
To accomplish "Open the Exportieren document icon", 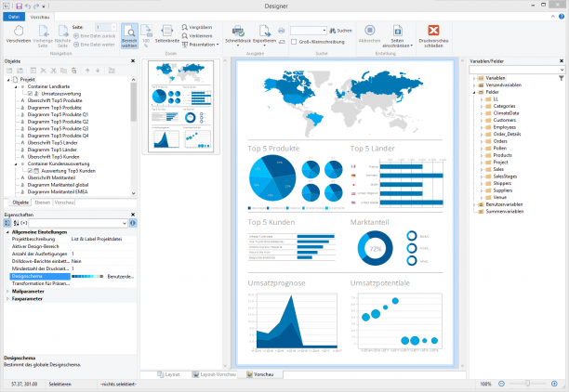I will 264,31.
